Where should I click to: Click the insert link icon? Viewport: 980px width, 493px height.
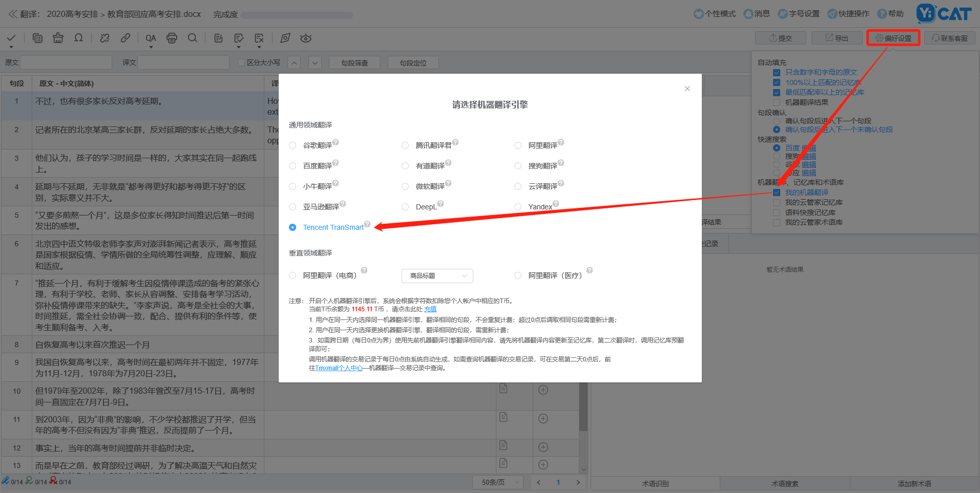(x=125, y=38)
